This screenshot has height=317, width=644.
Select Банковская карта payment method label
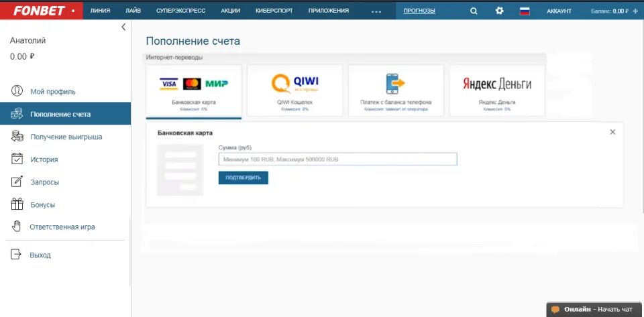193,102
